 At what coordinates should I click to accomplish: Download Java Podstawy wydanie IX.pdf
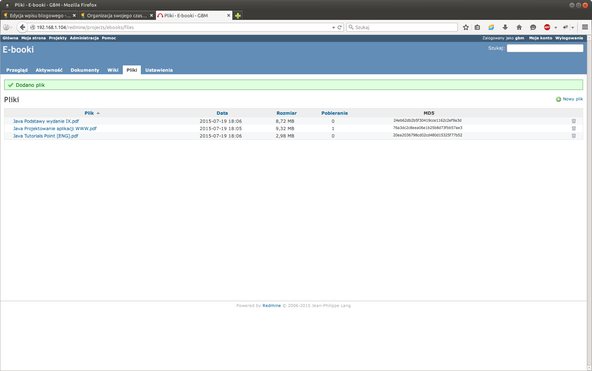(46, 121)
